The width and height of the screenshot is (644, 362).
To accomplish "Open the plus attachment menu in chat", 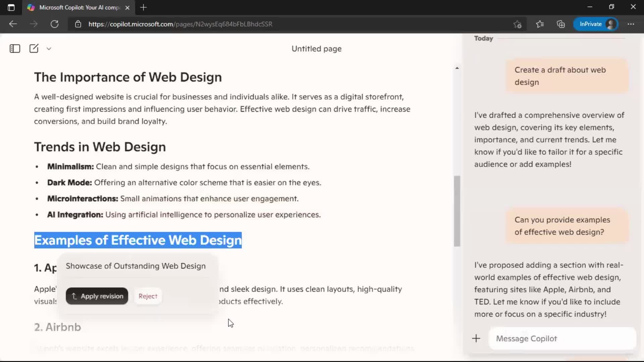I will (476, 339).
